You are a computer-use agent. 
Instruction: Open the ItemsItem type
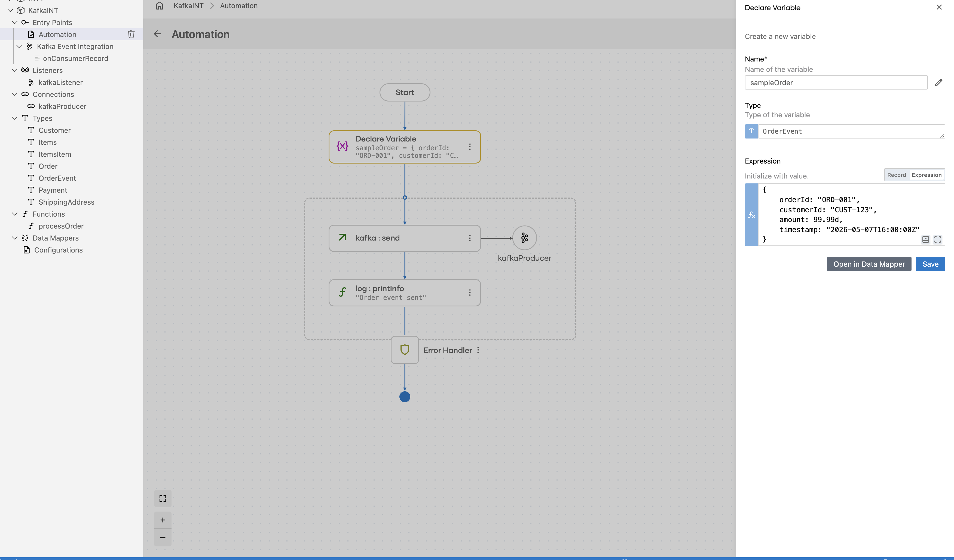55,154
